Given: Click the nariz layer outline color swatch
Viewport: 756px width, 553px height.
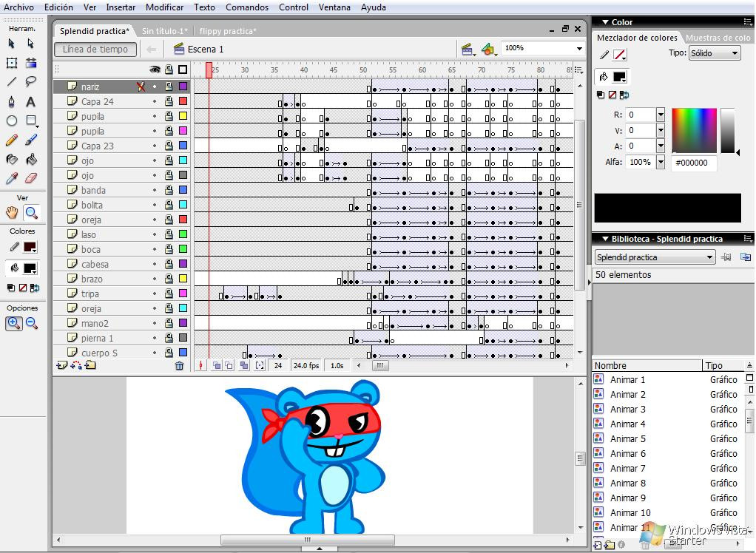Looking at the screenshot, I should [183, 86].
